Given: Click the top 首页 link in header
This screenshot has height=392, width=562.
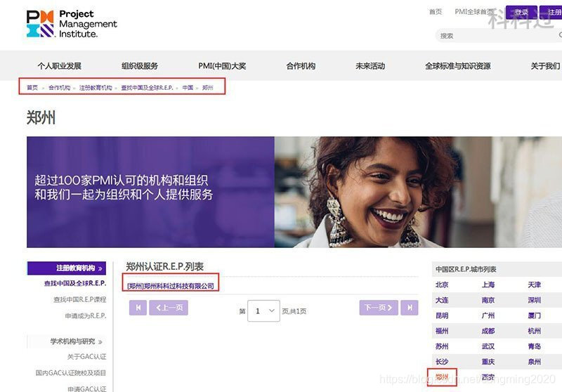Looking at the screenshot, I should (x=436, y=12).
